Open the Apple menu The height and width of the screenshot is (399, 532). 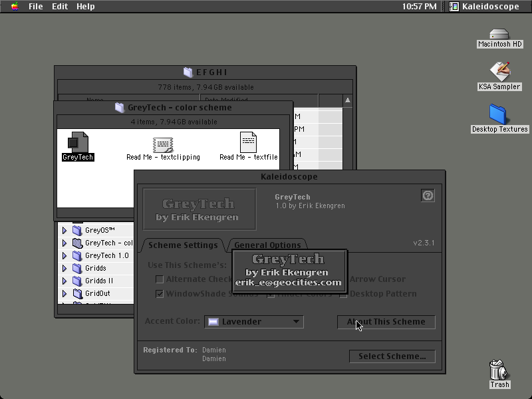point(15,7)
